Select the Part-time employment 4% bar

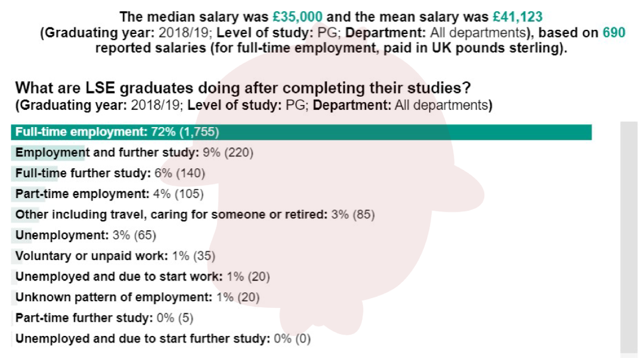109,194
